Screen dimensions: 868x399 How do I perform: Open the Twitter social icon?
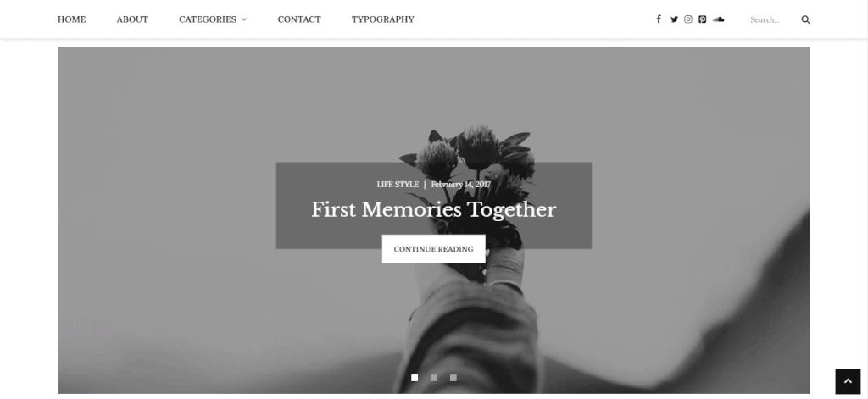tap(674, 19)
